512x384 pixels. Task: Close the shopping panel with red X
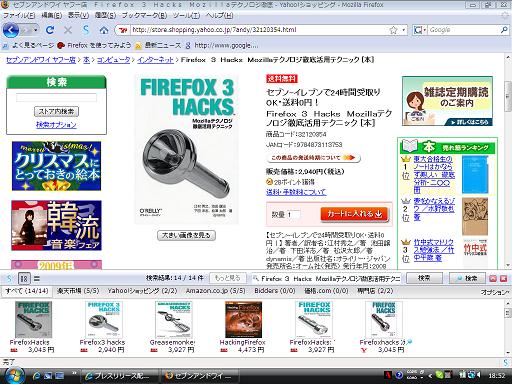tap(504, 278)
